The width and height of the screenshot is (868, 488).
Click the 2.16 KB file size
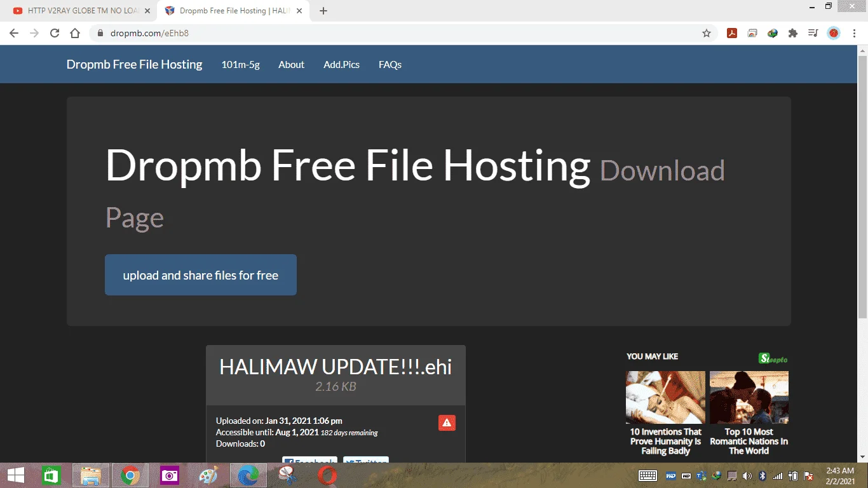pyautogui.click(x=336, y=386)
